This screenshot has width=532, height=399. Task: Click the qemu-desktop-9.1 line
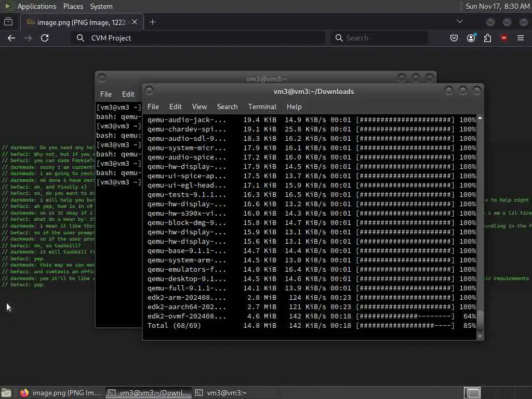coord(312,279)
